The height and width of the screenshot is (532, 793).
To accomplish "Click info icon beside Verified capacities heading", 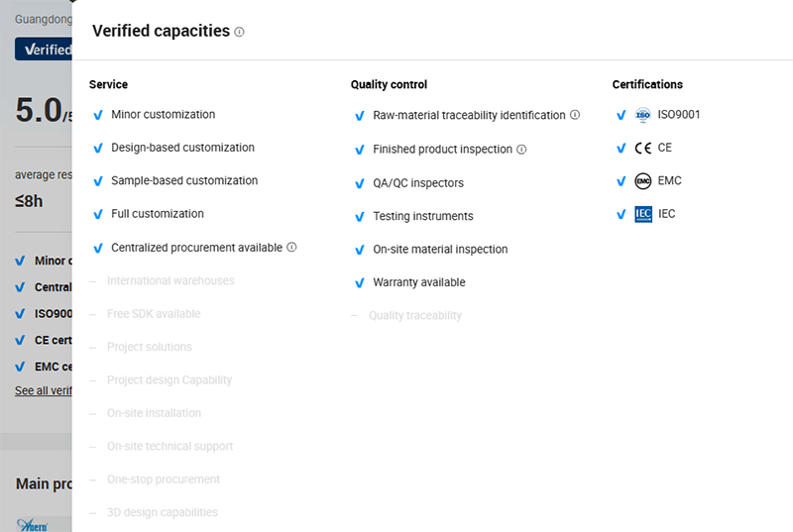I will (239, 32).
